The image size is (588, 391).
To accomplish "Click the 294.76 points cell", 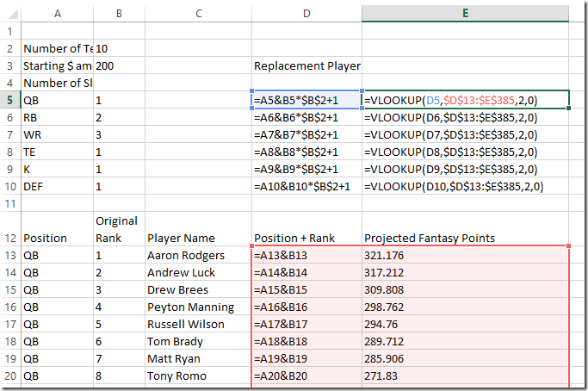I will pos(466,324).
